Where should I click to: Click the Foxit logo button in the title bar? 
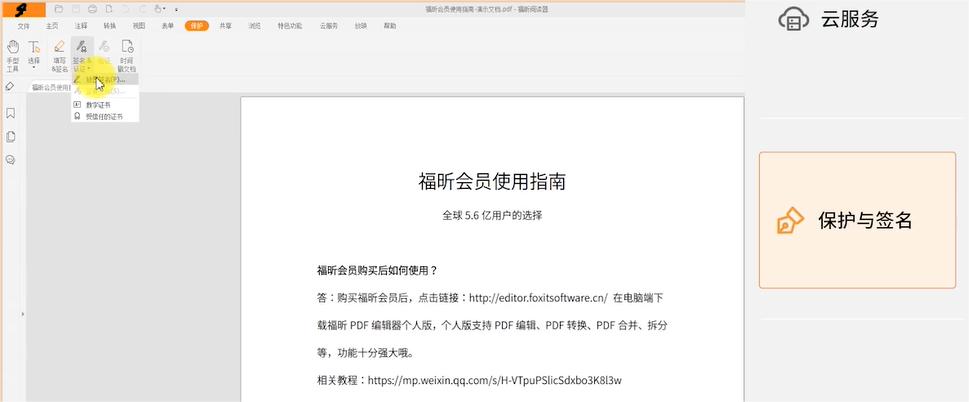point(23,9)
